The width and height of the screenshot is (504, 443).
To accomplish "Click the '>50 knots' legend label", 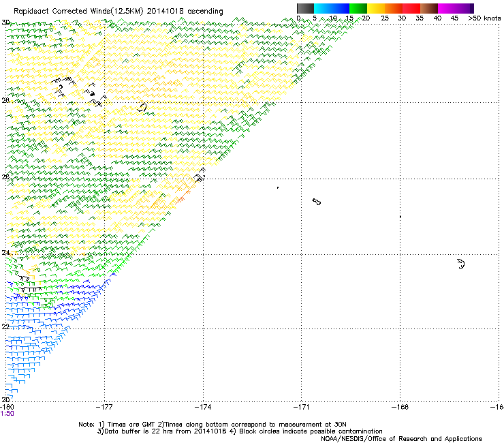I will [x=484, y=18].
